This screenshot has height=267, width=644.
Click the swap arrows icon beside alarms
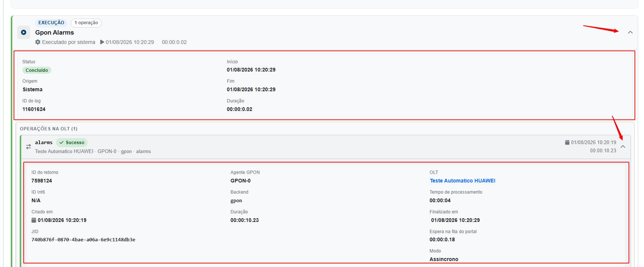(x=28, y=147)
